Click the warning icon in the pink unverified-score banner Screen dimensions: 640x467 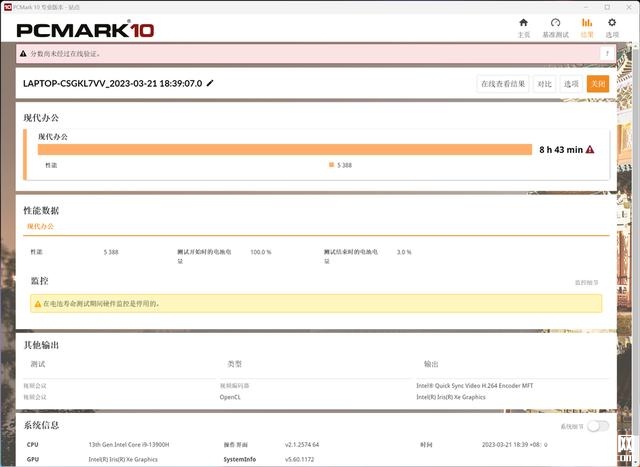[23, 53]
